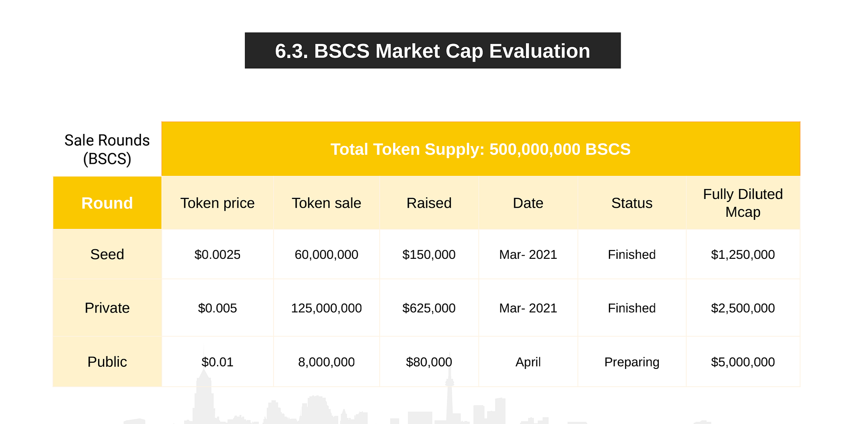Screen dimensions: 868x424
Task: Click the Preparing status cell
Action: pos(632,362)
